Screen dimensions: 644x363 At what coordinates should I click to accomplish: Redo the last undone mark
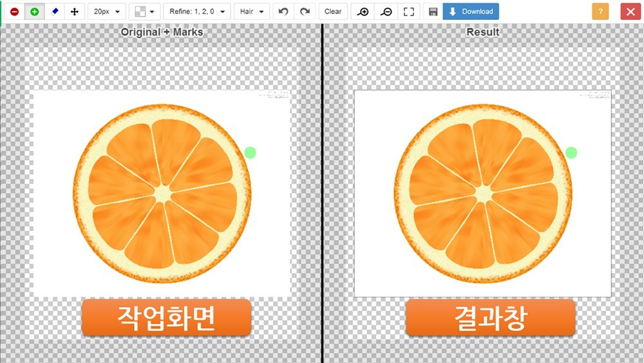pos(305,12)
